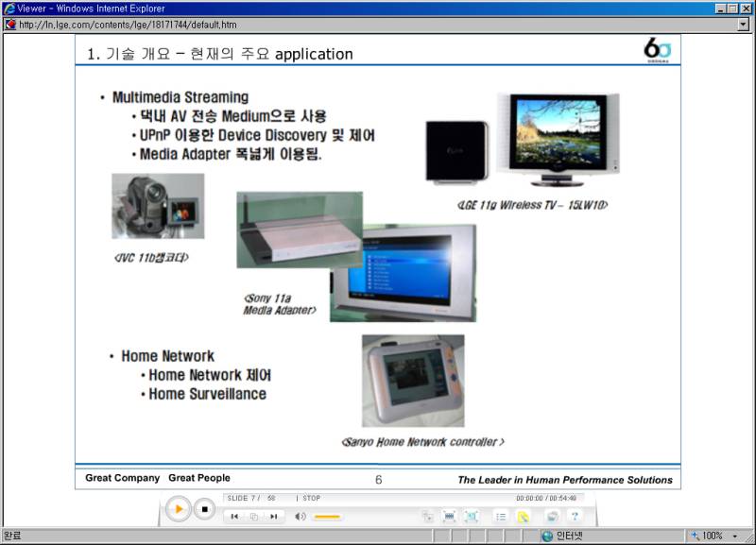Click the 완료 status bar text

12,536
